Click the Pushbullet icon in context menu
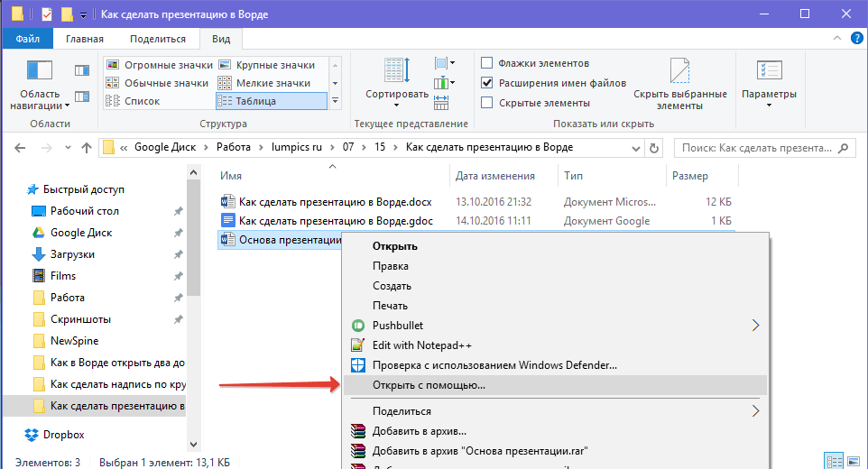This screenshot has width=868, height=469. tap(357, 325)
